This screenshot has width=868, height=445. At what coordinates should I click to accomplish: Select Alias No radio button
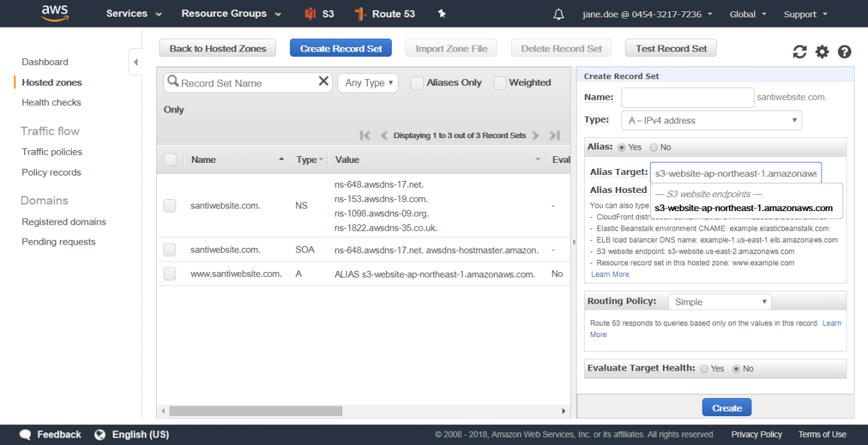653,147
